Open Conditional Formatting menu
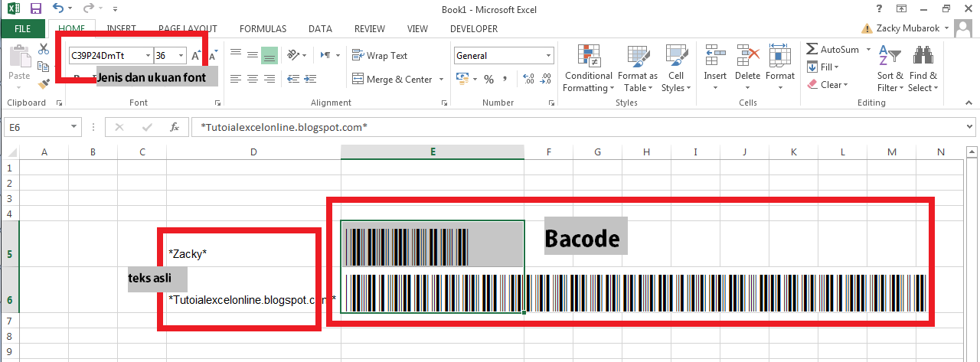 pyautogui.click(x=589, y=69)
